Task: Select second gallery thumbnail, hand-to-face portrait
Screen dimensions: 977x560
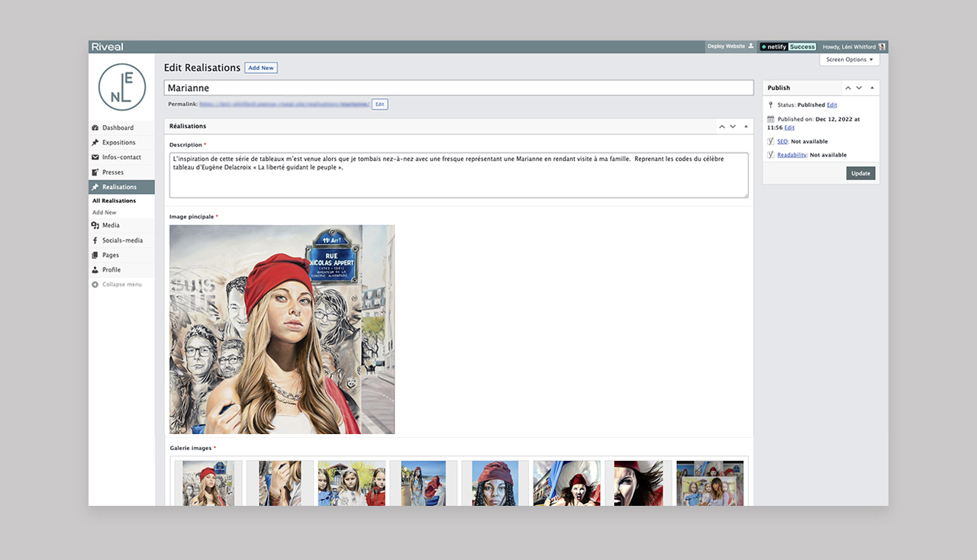Action: [x=280, y=483]
